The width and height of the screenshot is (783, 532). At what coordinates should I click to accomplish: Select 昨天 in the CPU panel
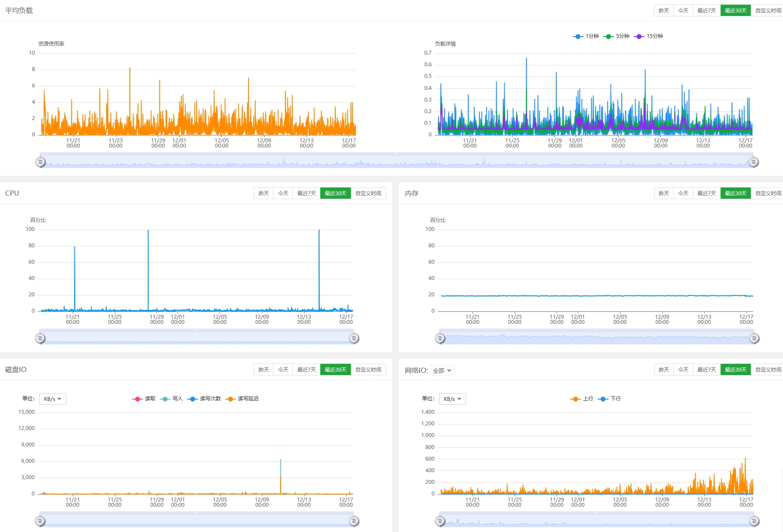click(264, 193)
